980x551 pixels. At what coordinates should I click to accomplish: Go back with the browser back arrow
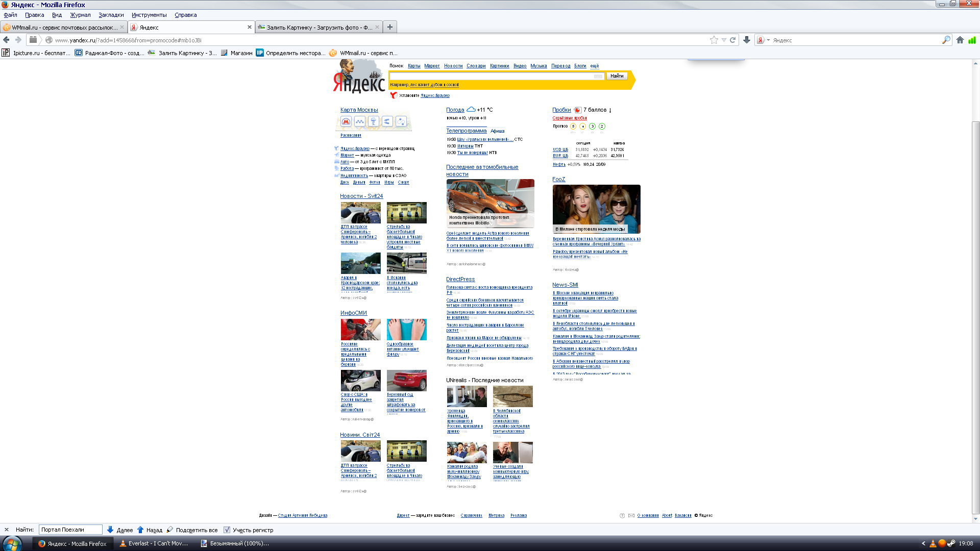click(6, 40)
